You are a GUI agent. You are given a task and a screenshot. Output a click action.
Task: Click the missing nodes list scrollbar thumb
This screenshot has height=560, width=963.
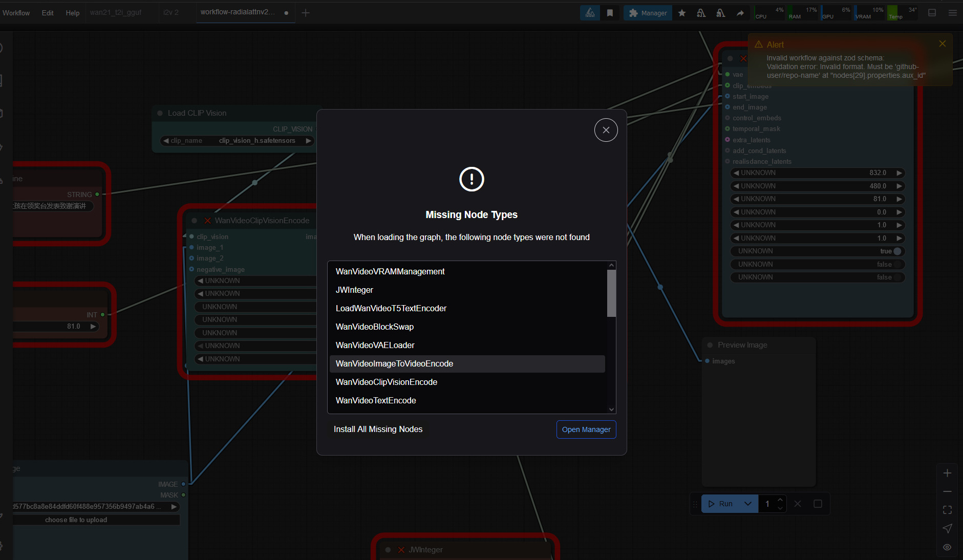tap(611, 293)
